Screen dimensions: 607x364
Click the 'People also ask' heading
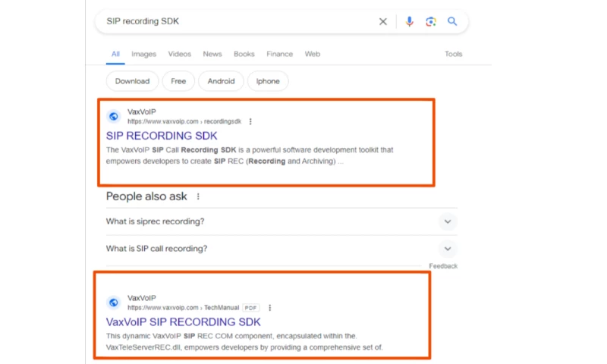tap(146, 196)
